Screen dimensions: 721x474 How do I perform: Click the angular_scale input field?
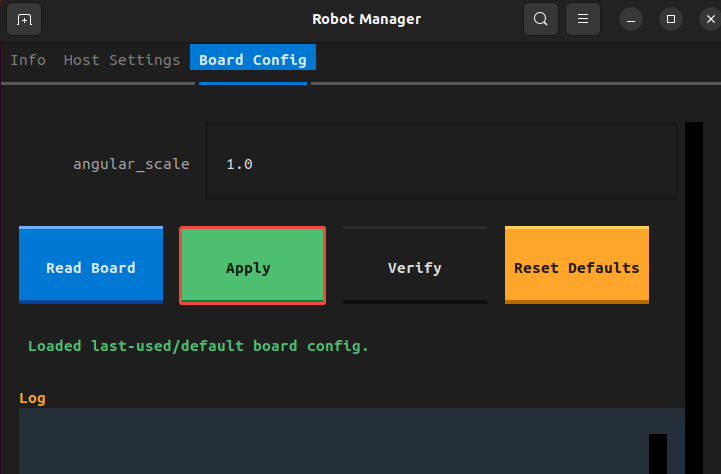442,161
